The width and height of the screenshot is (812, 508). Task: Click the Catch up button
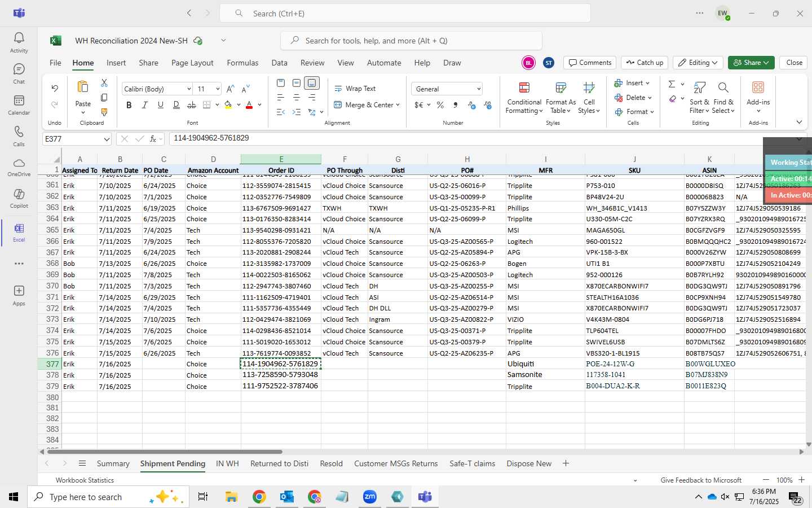[x=645, y=63]
